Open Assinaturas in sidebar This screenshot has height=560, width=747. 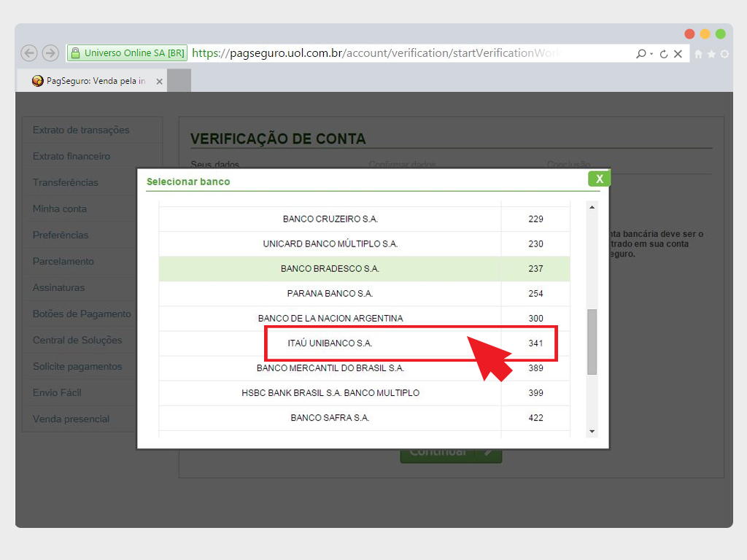click(58, 287)
